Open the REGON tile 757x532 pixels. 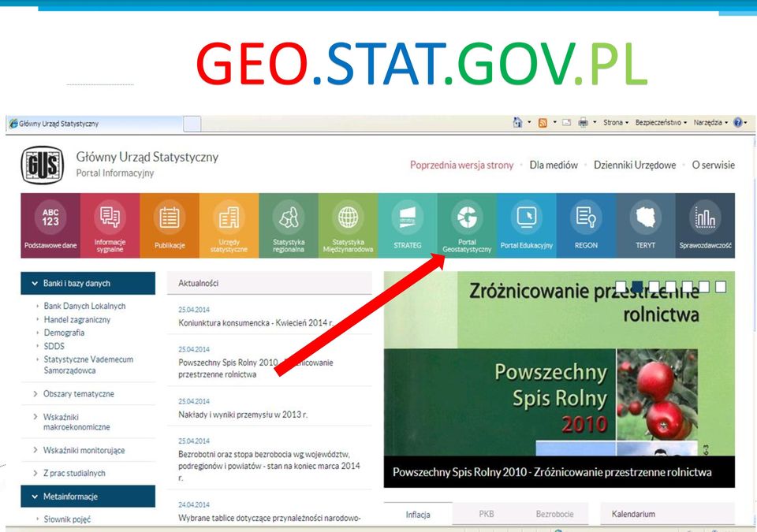tap(586, 225)
